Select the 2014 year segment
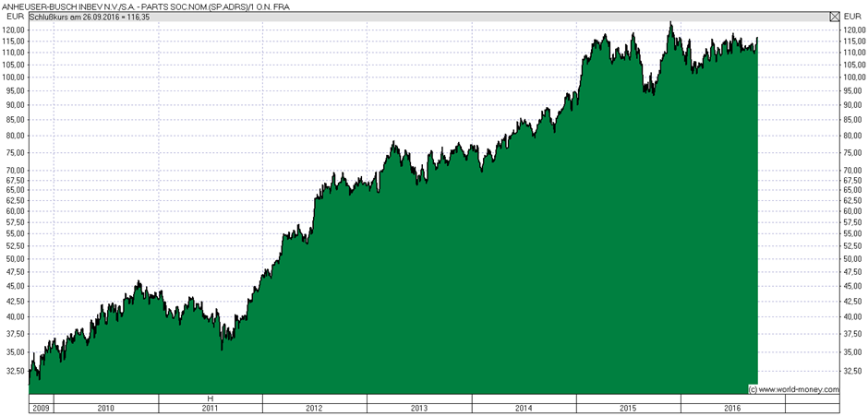The image size is (868, 416). pyautogui.click(x=524, y=409)
